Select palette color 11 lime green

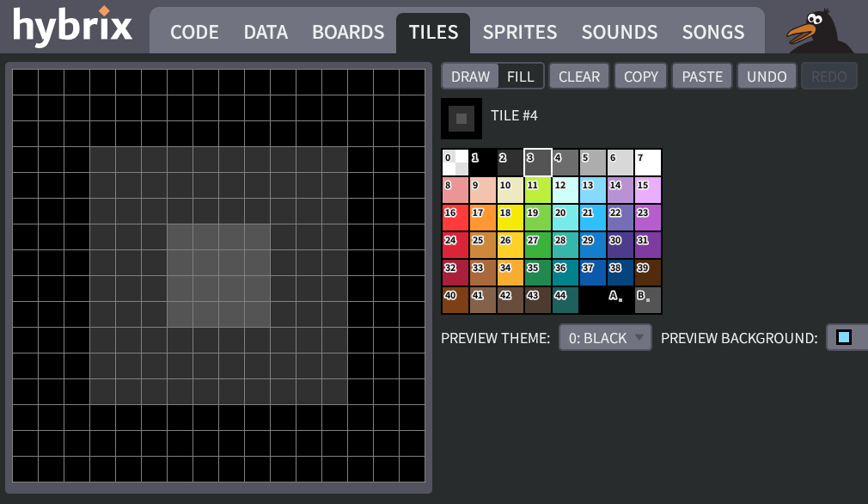[x=537, y=189]
